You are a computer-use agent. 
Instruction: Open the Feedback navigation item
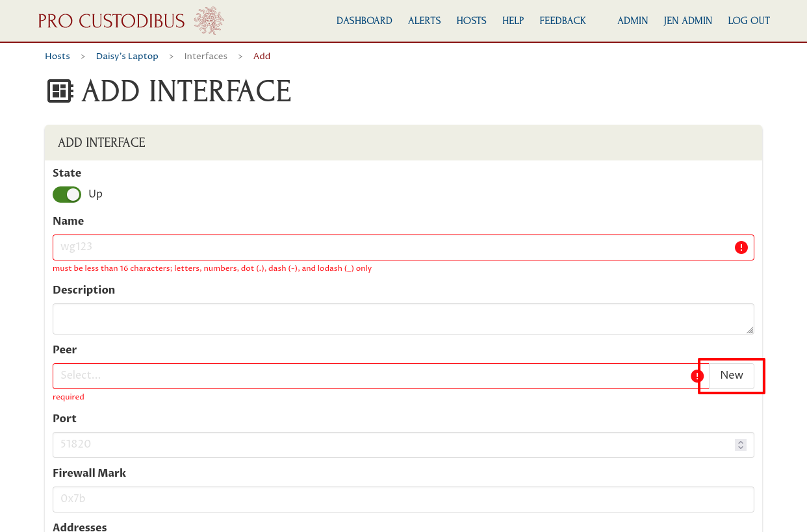point(563,21)
